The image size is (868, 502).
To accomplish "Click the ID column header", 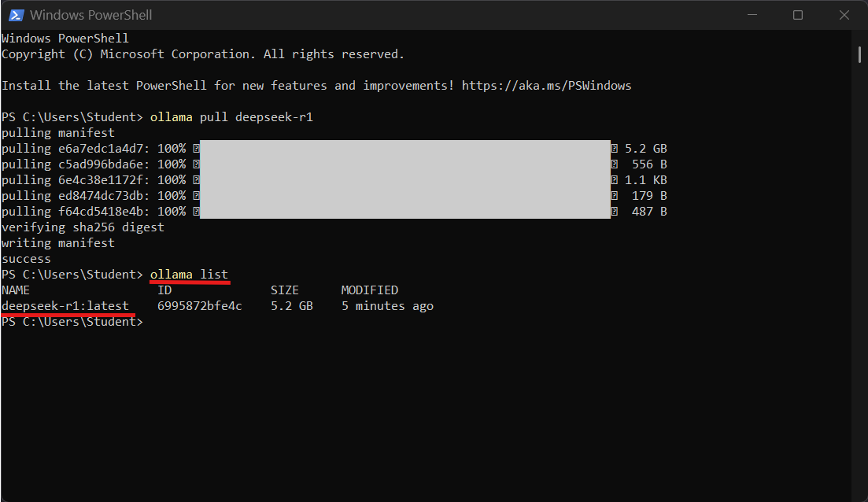I will tap(164, 290).
